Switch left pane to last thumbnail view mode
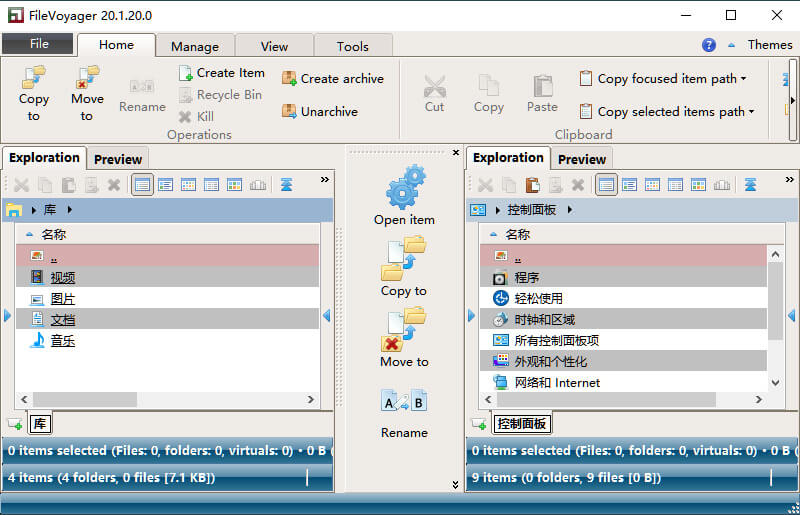 point(258,185)
